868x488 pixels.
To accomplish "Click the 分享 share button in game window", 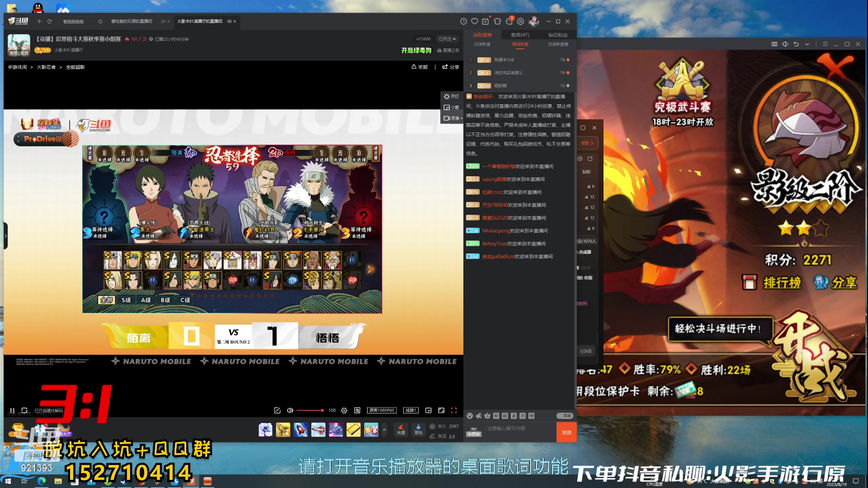I will pyautogui.click(x=835, y=282).
